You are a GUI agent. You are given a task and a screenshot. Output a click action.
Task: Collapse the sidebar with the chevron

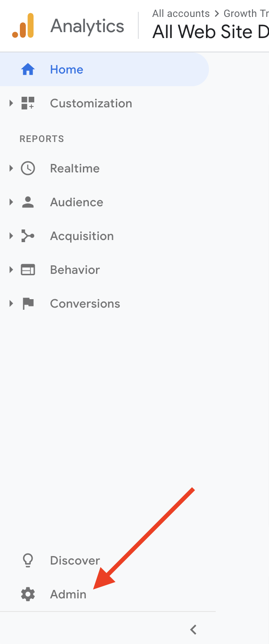[193, 630]
